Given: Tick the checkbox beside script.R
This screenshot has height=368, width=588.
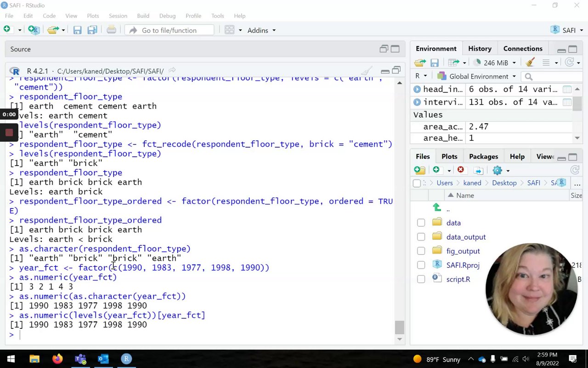Looking at the screenshot, I should pos(421,279).
